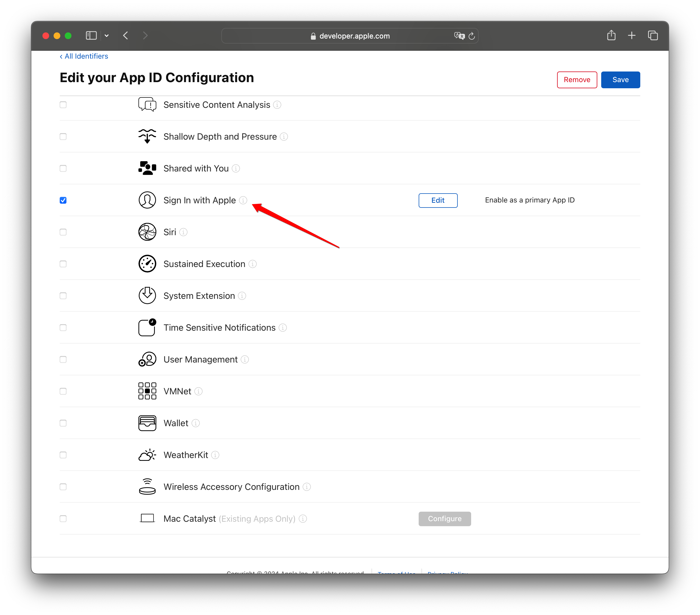This screenshot has height=615, width=700.
Task: Click info icon next to Shared with You
Action: tap(236, 169)
